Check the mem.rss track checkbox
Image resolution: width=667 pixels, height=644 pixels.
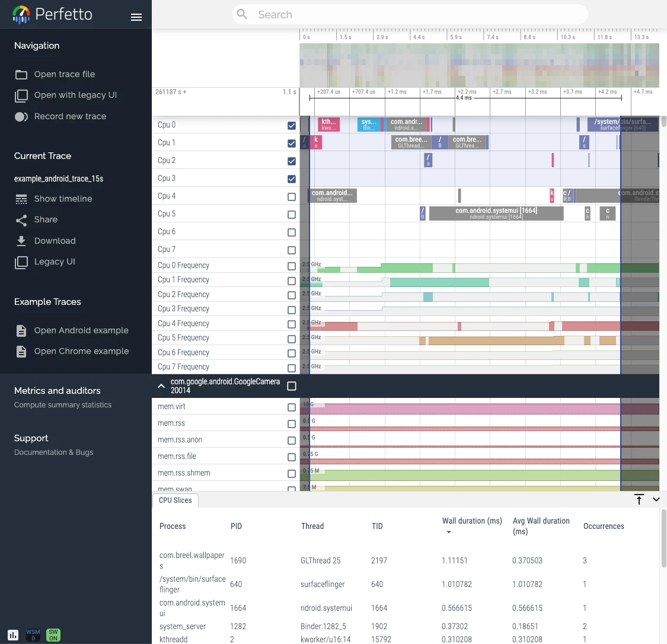click(292, 424)
